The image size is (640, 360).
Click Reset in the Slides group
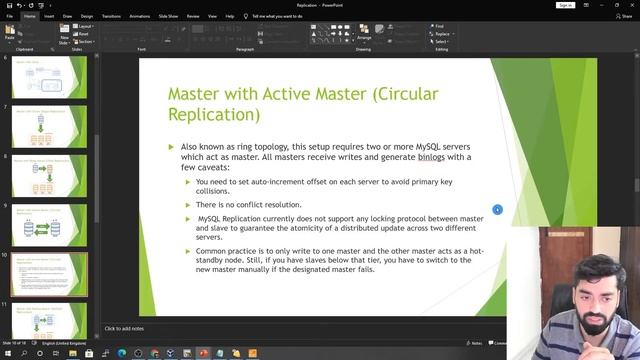[81, 34]
